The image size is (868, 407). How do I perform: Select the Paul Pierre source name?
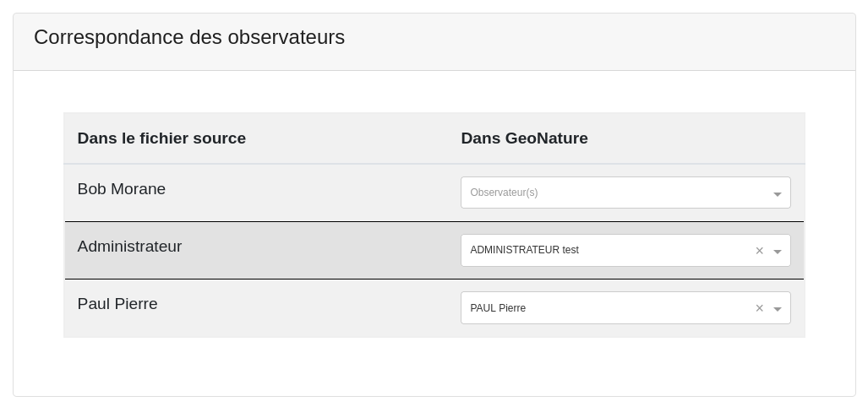[117, 304]
